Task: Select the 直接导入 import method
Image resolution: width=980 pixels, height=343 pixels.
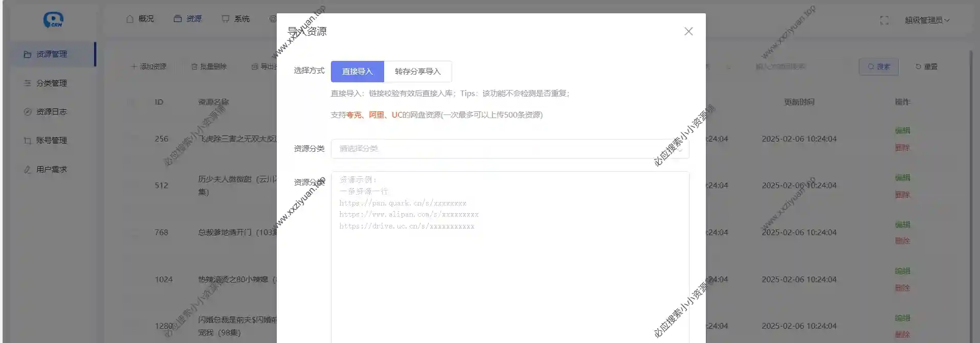Action: (x=357, y=72)
